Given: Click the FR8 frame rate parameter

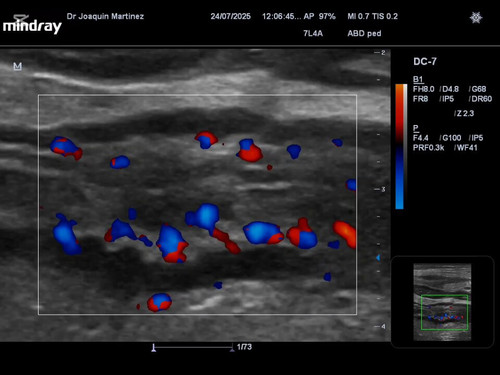Looking at the screenshot, I should [420, 99].
